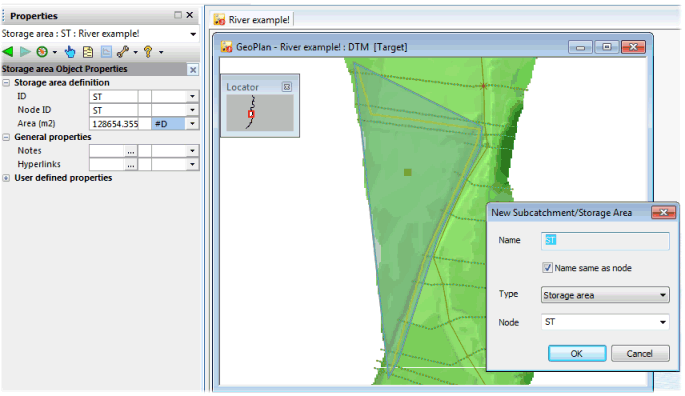
Task: Click the green compass find icon
Action: pyautogui.click(x=42, y=52)
